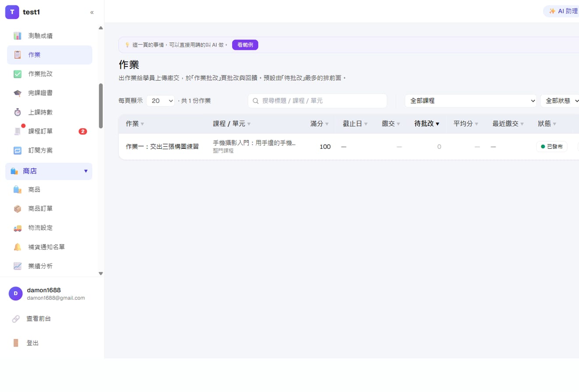579x392 pixels.
Task: Click the 上課時數 stopwatch icon
Action: [18, 112]
